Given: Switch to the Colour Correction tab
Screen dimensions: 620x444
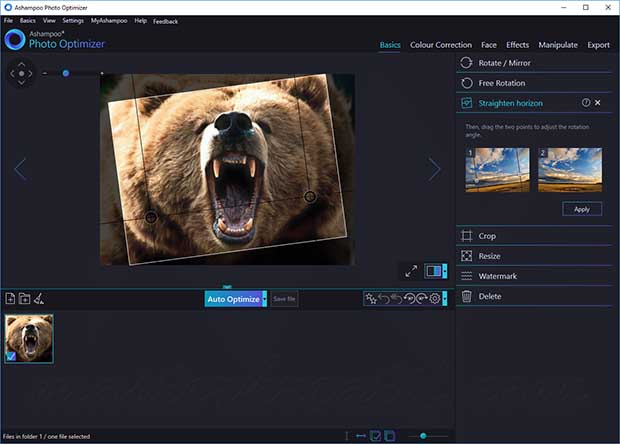Looking at the screenshot, I should [441, 45].
